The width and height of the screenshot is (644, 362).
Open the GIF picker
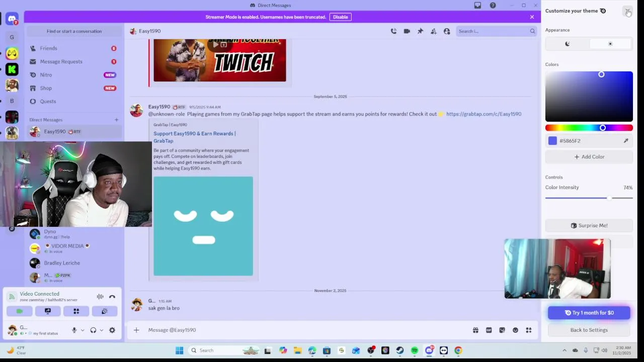tap(489, 330)
